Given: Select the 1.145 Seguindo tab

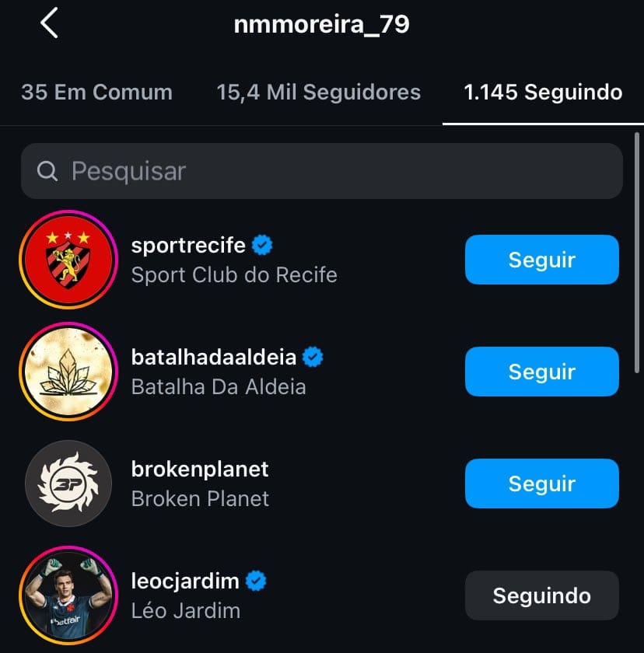Looking at the screenshot, I should coord(543,93).
